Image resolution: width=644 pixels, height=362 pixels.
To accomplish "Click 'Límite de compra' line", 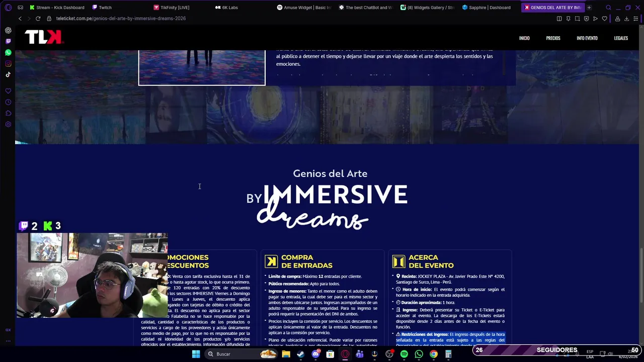I will (x=315, y=277).
